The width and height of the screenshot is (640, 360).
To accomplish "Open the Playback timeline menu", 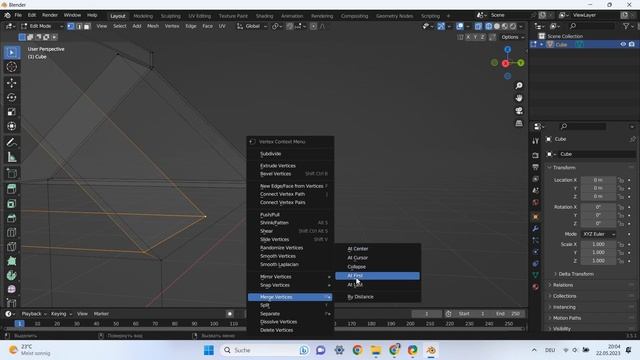I will pyautogui.click(x=34, y=314).
